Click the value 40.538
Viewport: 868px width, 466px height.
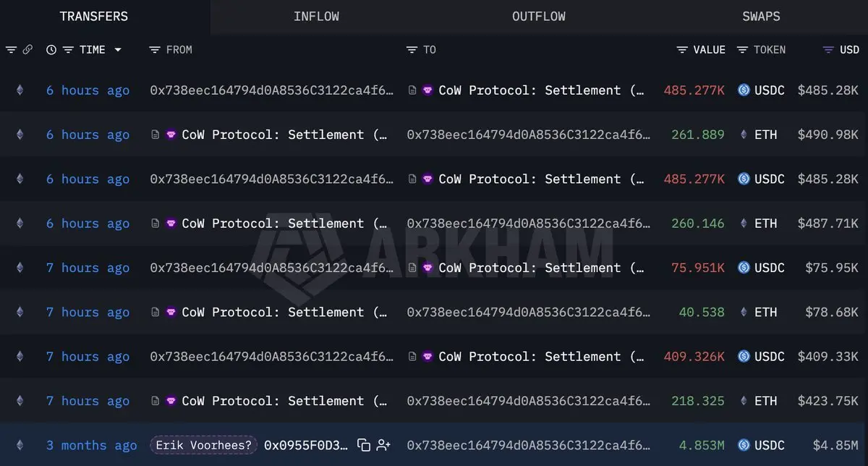[x=702, y=312]
